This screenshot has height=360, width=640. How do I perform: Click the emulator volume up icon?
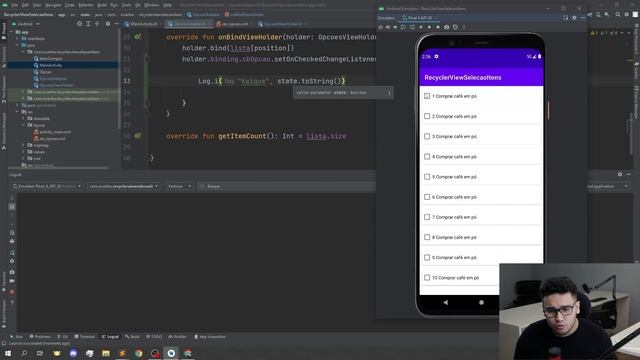(x=388, y=27)
